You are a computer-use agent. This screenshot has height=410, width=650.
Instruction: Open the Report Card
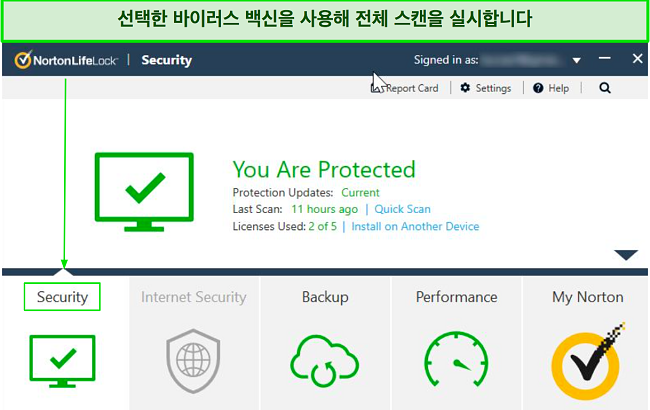[405, 88]
